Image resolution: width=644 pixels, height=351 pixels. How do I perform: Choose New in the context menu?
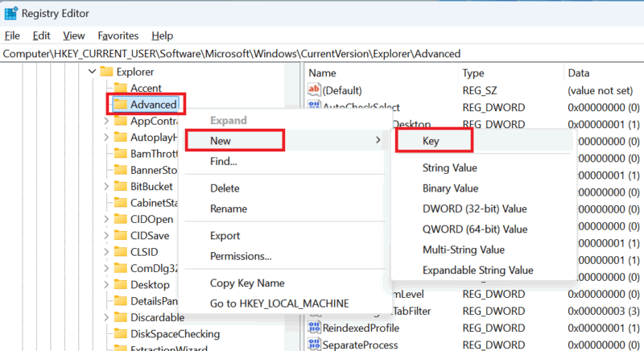click(284, 141)
